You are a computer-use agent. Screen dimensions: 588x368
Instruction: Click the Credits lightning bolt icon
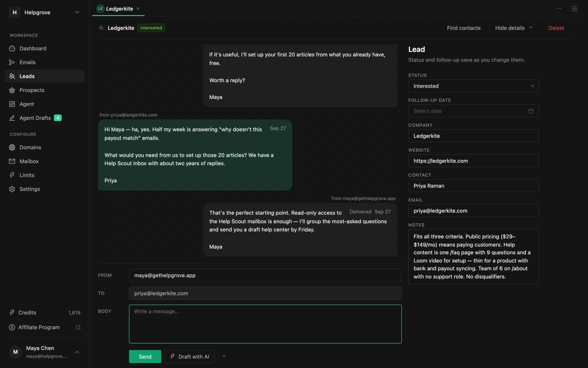click(x=12, y=313)
